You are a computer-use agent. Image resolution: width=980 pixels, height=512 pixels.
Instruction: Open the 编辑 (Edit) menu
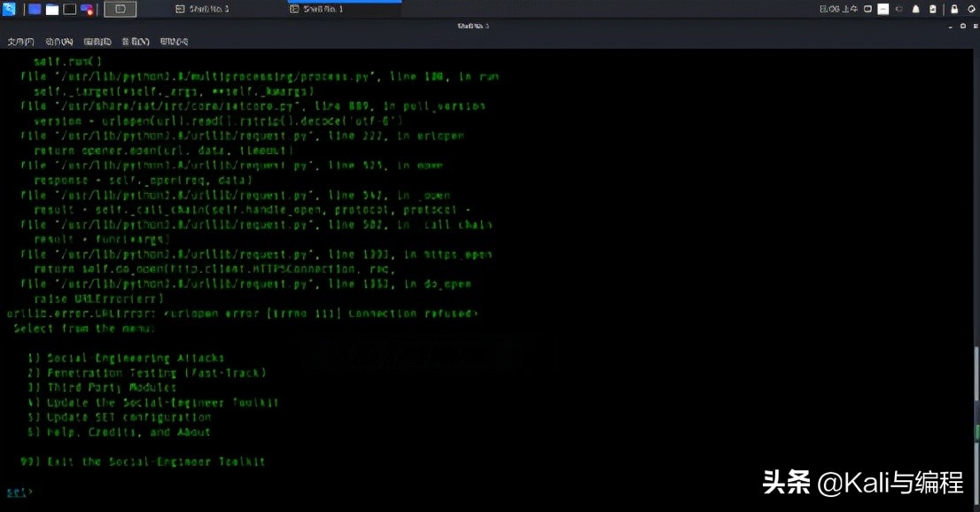click(x=97, y=42)
